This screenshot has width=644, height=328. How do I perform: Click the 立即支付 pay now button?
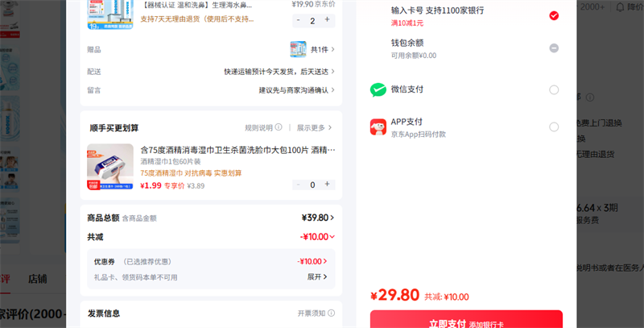466,321
